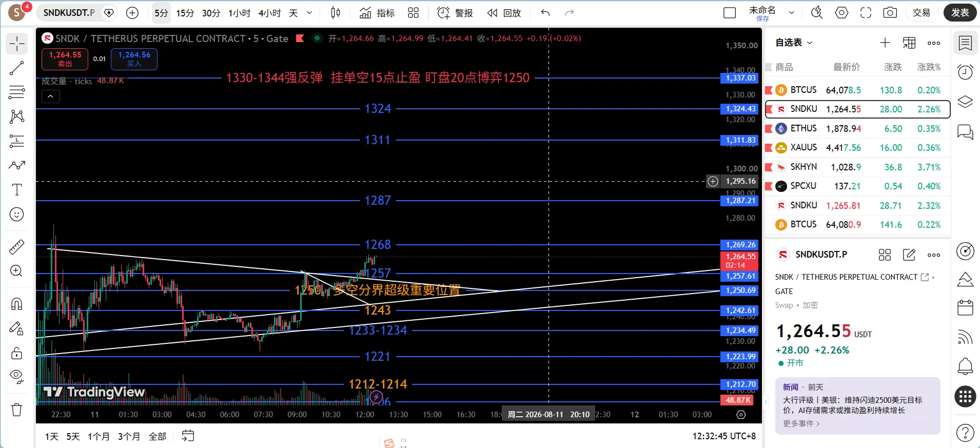Viewport: 980px width, 448px height.
Task: Open the watchlist header more options menu
Action: pyautogui.click(x=934, y=43)
